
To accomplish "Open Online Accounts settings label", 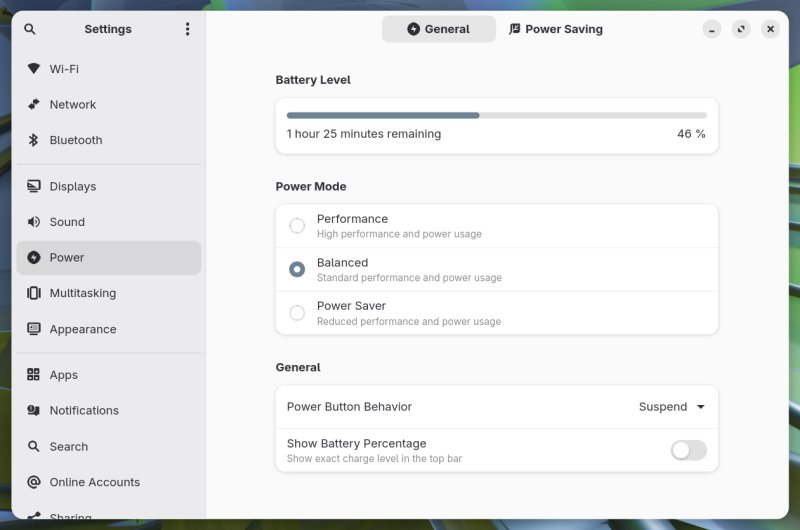I will pos(95,482).
